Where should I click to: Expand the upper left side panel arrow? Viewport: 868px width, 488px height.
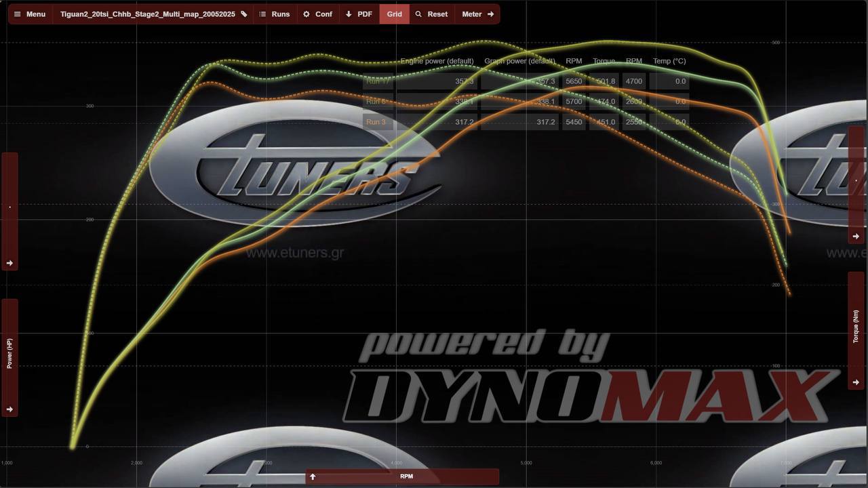pyautogui.click(x=9, y=263)
